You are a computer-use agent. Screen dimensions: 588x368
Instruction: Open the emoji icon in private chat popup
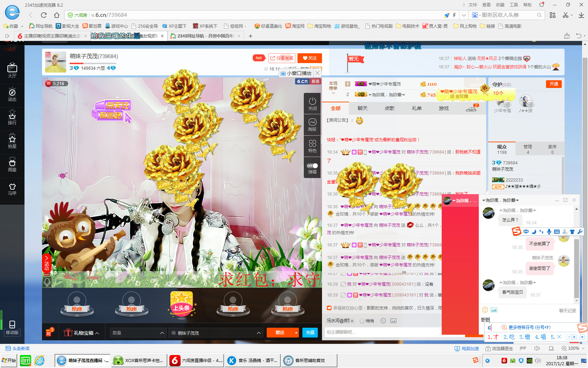pyautogui.click(x=485, y=309)
